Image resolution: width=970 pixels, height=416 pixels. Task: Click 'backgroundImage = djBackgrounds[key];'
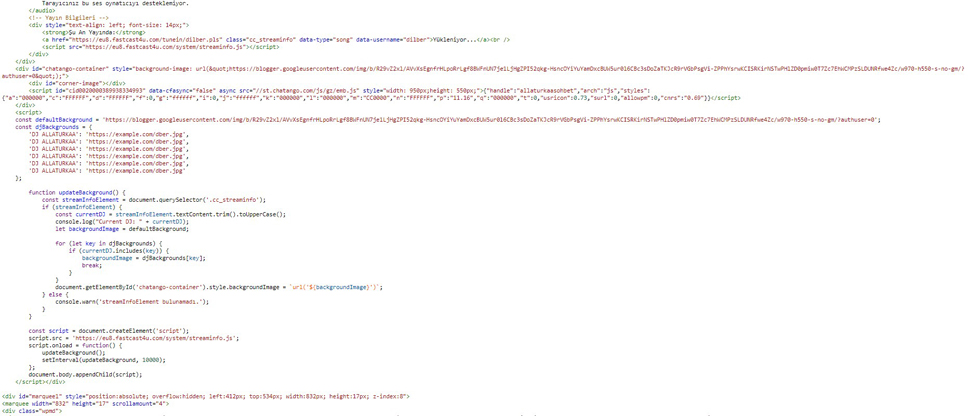coord(144,258)
